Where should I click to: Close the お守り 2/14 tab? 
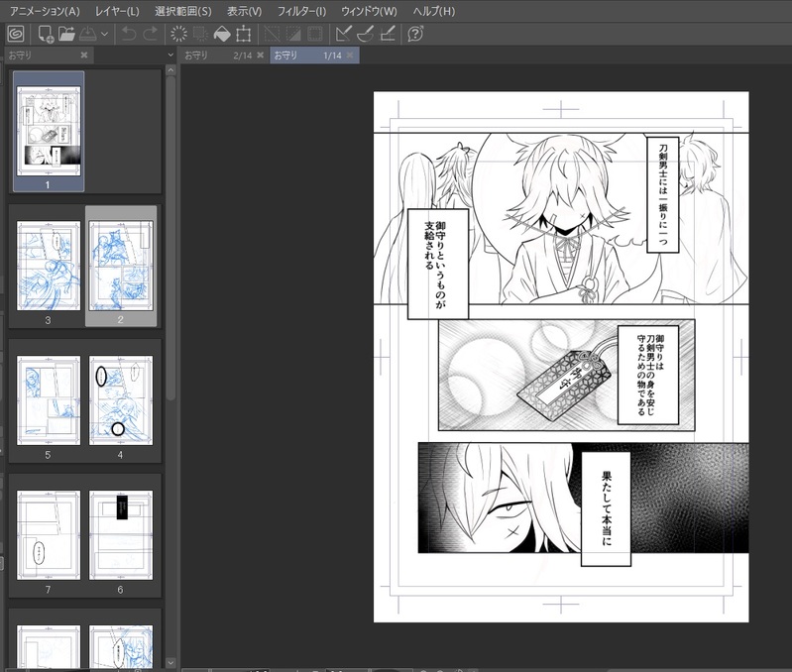pos(260,56)
